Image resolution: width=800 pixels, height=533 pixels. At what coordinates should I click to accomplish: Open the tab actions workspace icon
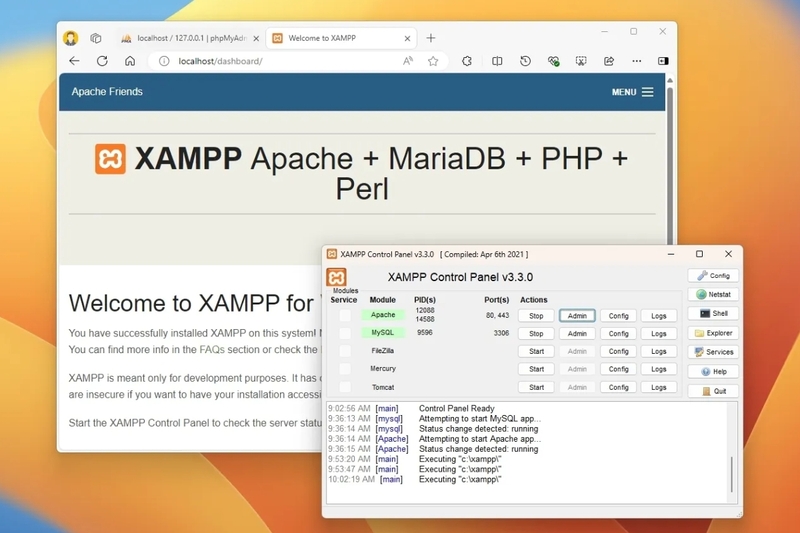pyautogui.click(x=95, y=38)
